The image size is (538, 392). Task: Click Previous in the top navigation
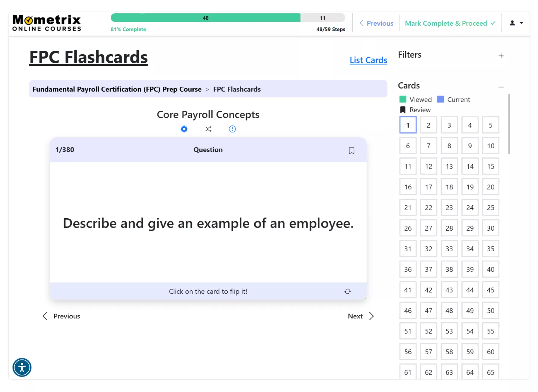coord(376,23)
